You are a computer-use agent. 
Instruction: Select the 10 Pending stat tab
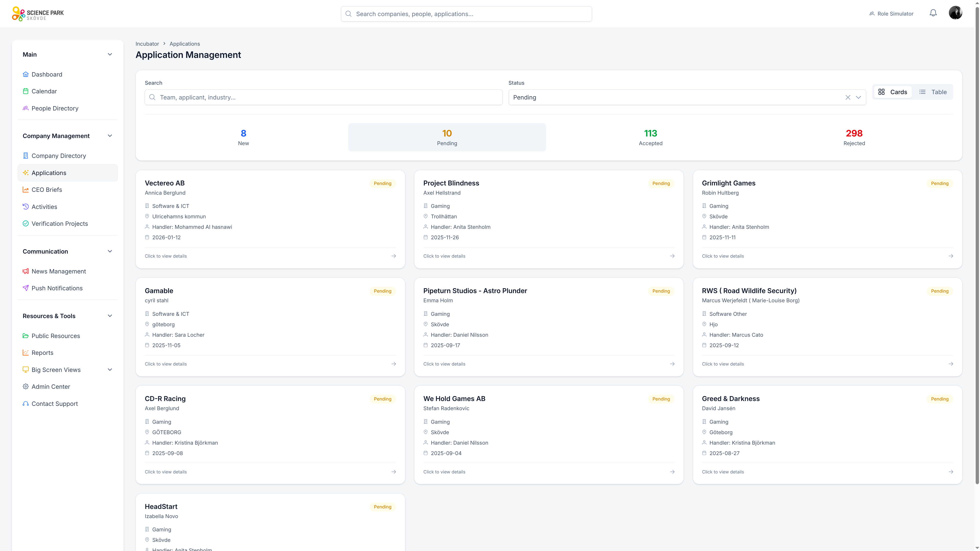[x=447, y=137]
